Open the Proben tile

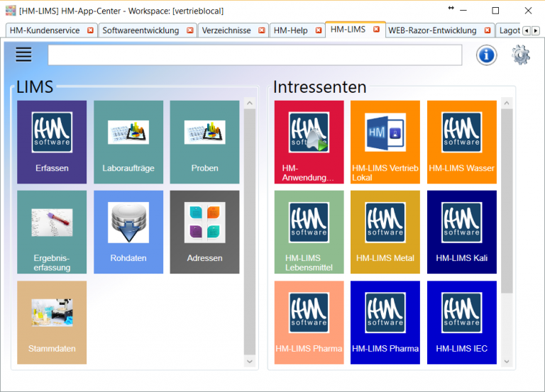(x=204, y=142)
